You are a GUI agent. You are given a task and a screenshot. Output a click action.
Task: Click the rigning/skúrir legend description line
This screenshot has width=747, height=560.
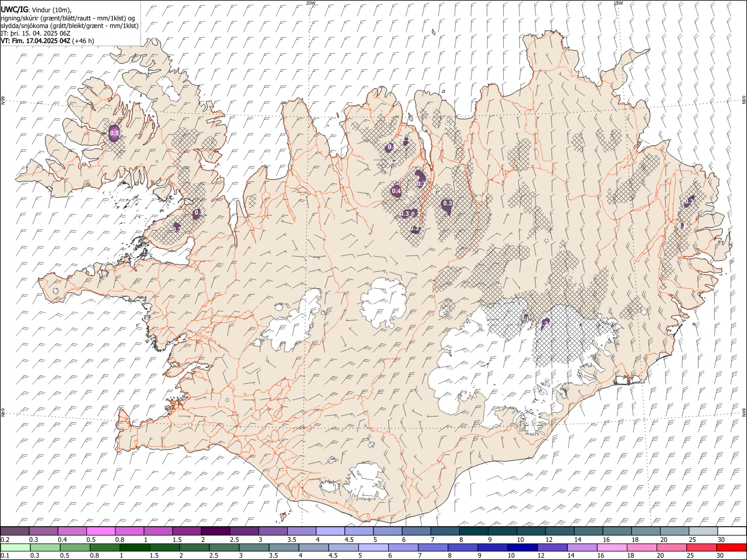pos(68,18)
